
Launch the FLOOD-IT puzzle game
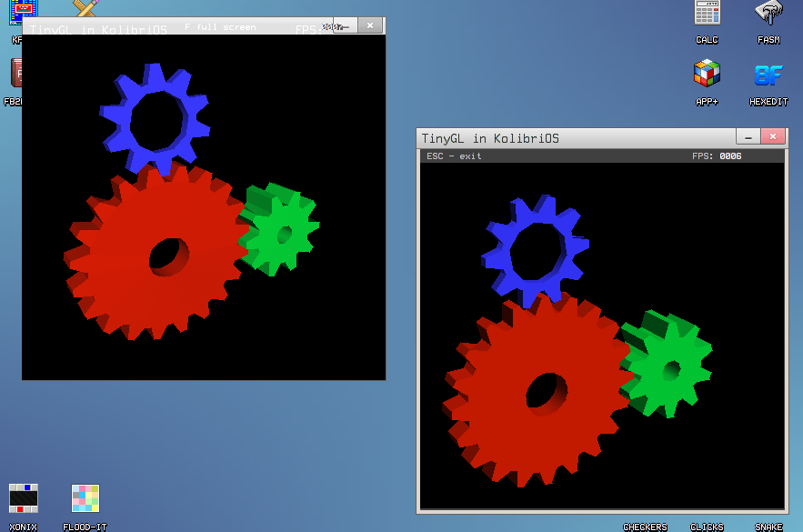84,497
